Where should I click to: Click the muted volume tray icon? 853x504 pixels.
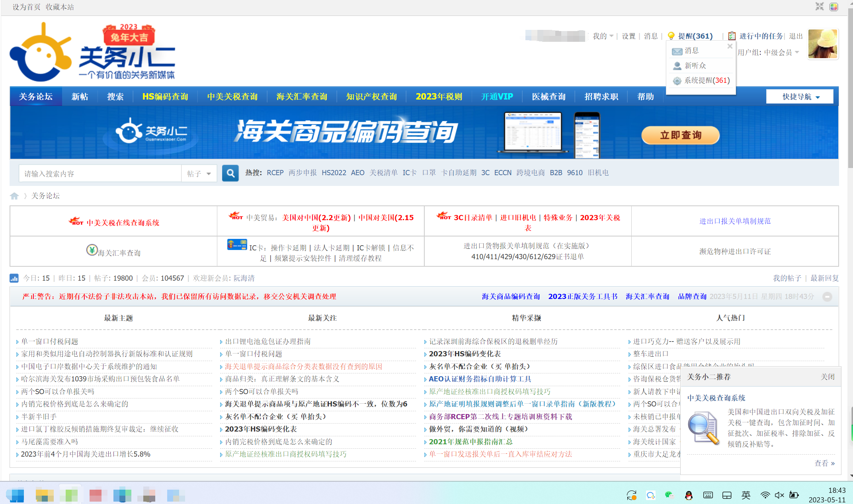click(779, 495)
